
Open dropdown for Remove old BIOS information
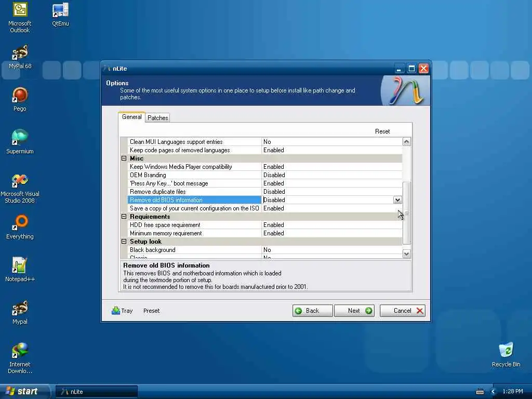(x=397, y=200)
